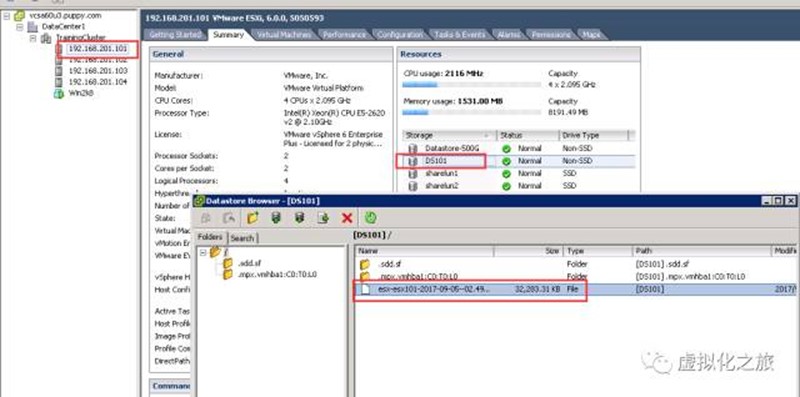The height and width of the screenshot is (397, 800).
Task: Sort files by the Size column header
Action: [x=529, y=251]
